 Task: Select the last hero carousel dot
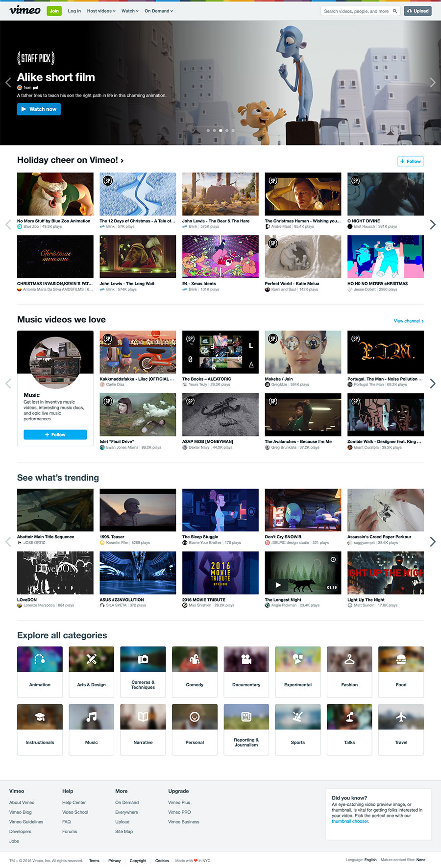pos(233,130)
